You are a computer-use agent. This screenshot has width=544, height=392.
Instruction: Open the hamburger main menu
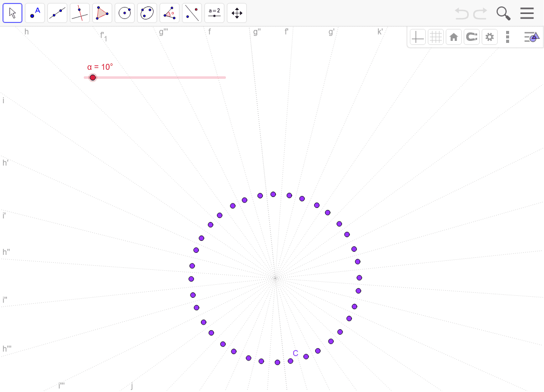tap(527, 13)
